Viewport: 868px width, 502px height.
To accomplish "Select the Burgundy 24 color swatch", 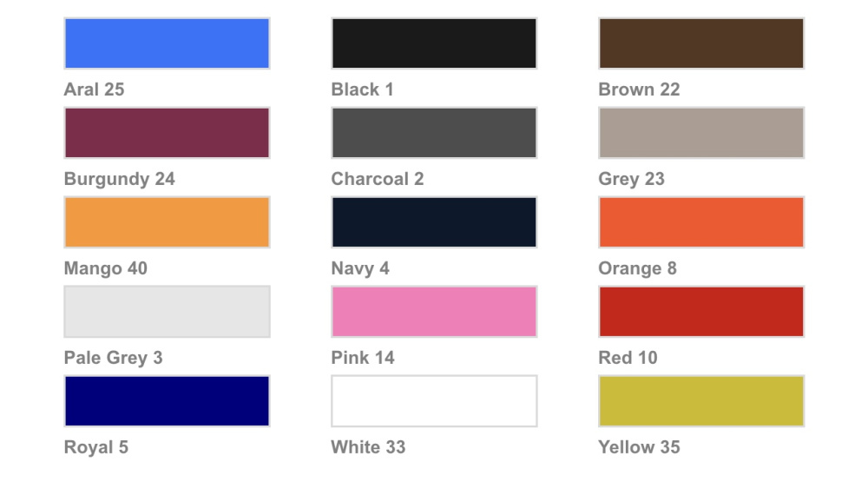I will click(x=167, y=133).
